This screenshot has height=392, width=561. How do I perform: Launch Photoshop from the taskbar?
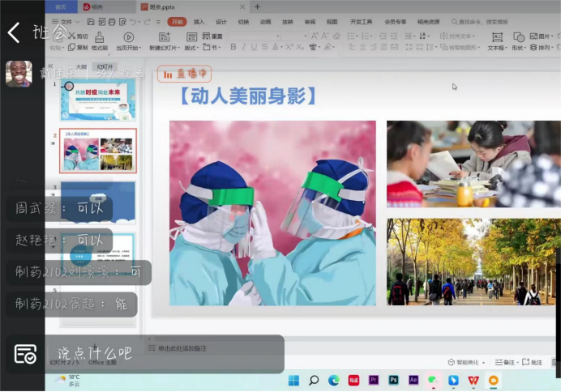tap(393, 380)
